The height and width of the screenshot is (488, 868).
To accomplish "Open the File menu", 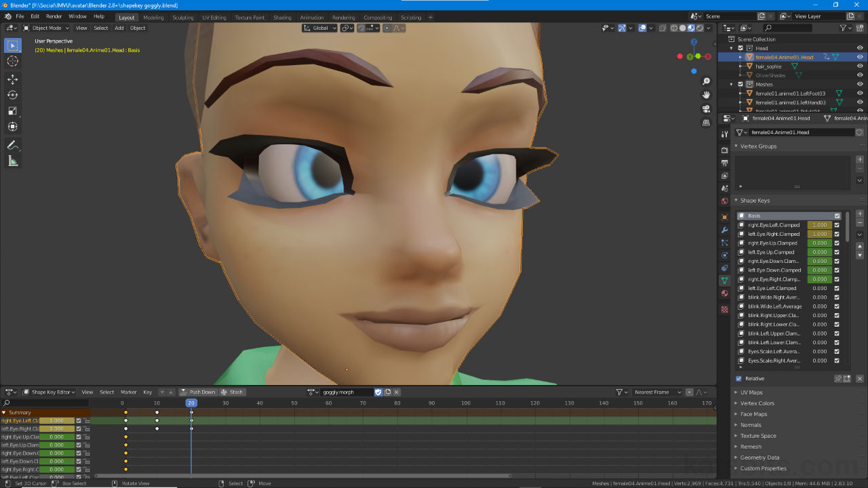I will coord(20,16).
